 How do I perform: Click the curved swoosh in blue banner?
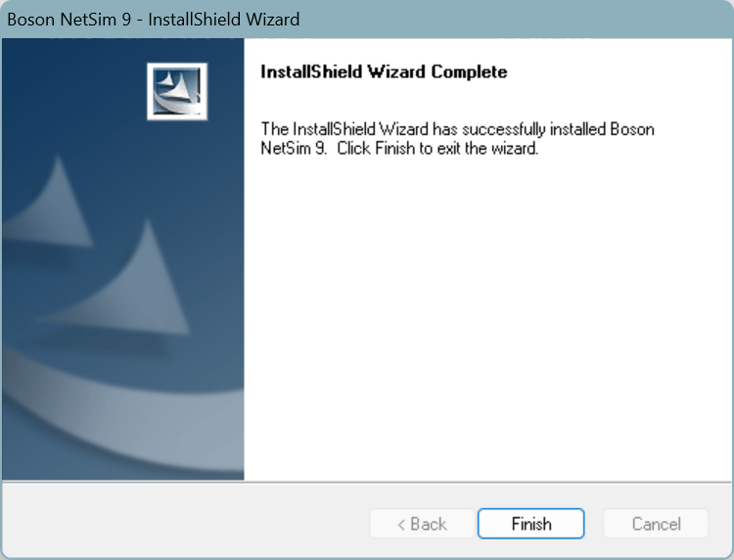click(x=122, y=414)
